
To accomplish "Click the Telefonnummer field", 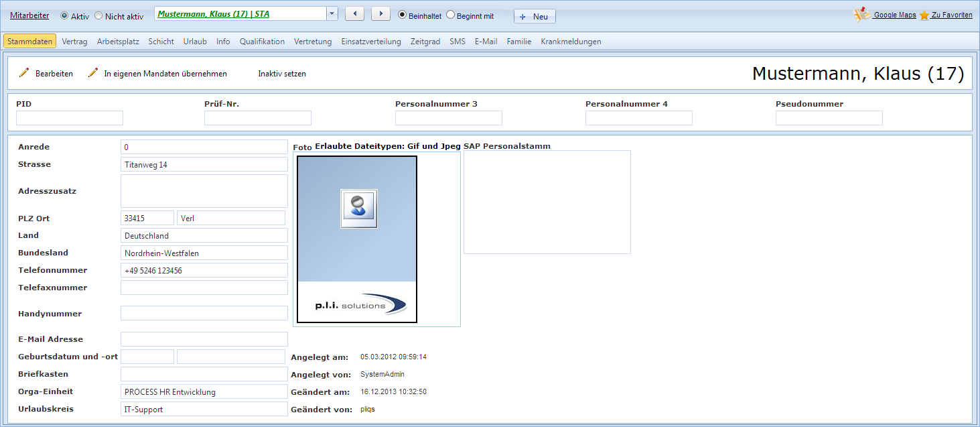I will [204, 270].
